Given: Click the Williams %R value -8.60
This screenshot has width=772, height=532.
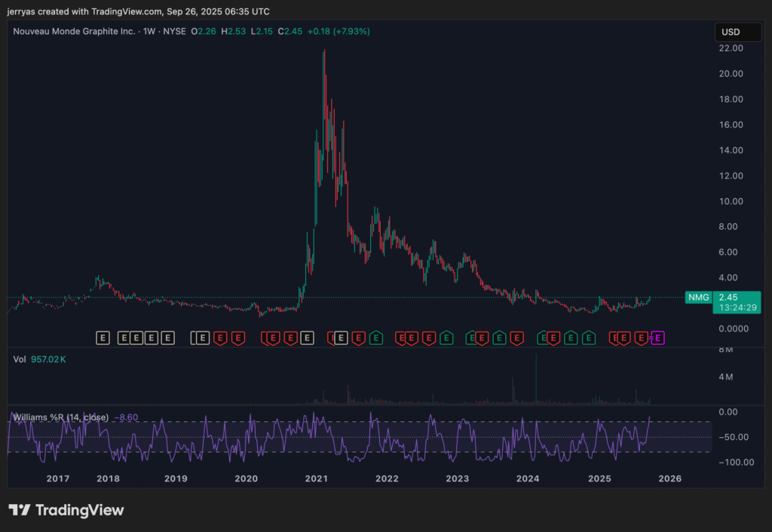Looking at the screenshot, I should pyautogui.click(x=126, y=417).
